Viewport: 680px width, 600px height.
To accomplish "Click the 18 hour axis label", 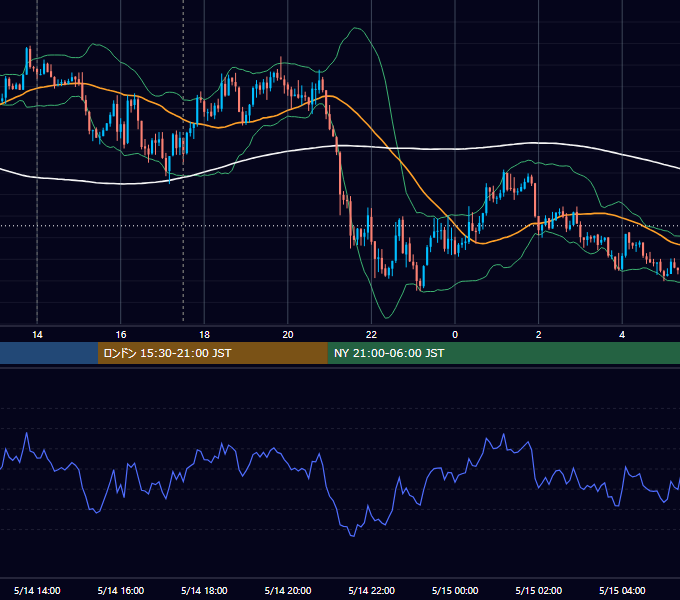I will tap(204, 335).
